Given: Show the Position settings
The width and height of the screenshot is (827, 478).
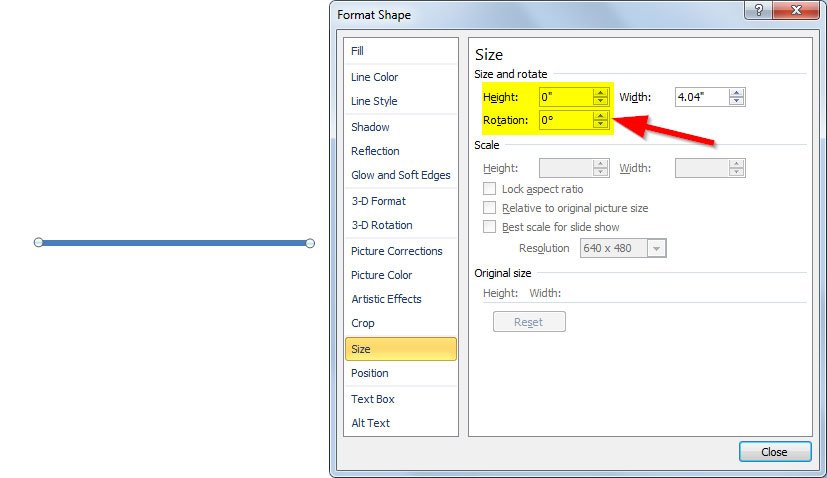Looking at the screenshot, I should coord(370,373).
